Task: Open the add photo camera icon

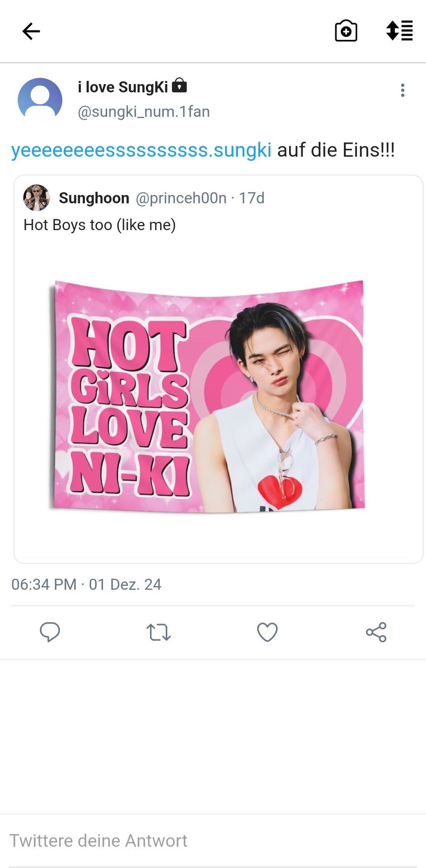Action: click(x=346, y=31)
